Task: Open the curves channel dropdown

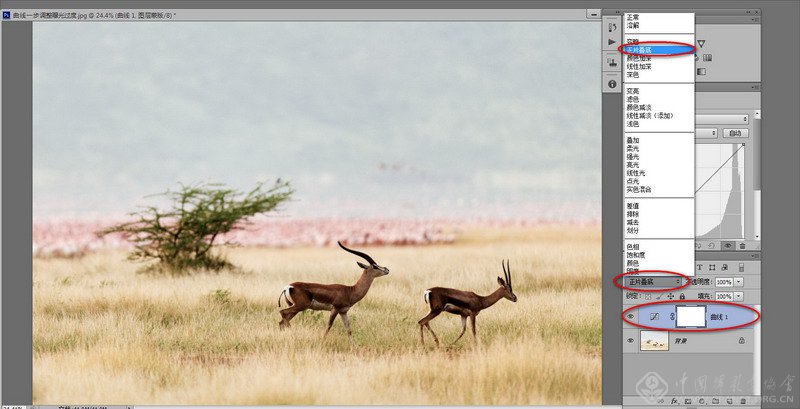Action: (x=706, y=133)
